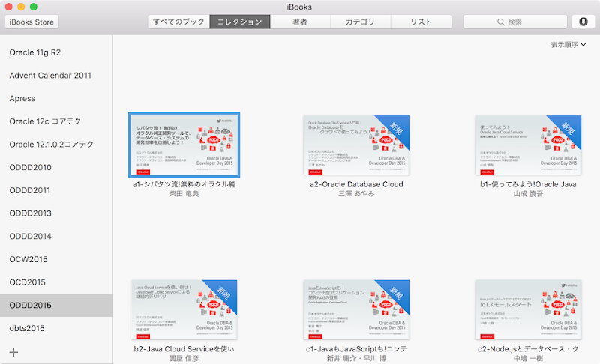Screen dimensions: 600x364
Task: Open the OCW2015 collection
Action: (55, 259)
